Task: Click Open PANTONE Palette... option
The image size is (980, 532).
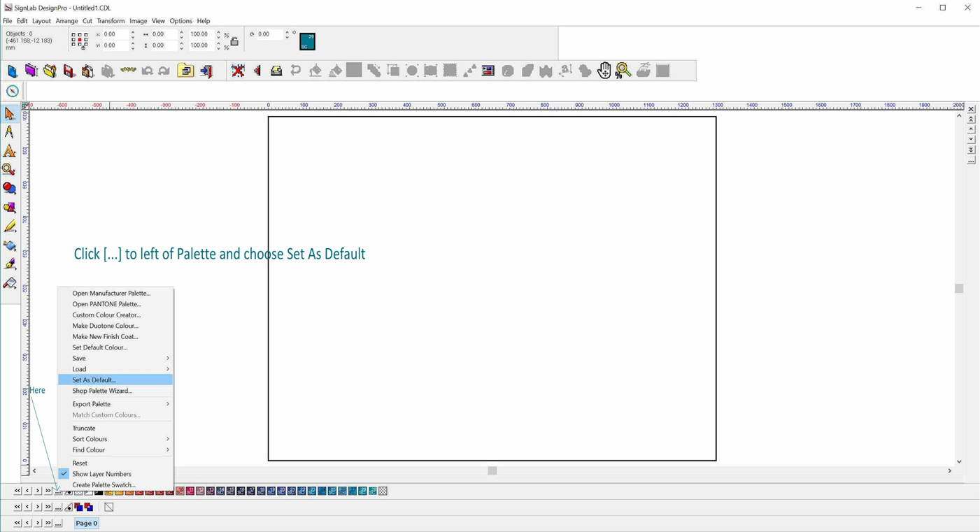Action: 106,304
